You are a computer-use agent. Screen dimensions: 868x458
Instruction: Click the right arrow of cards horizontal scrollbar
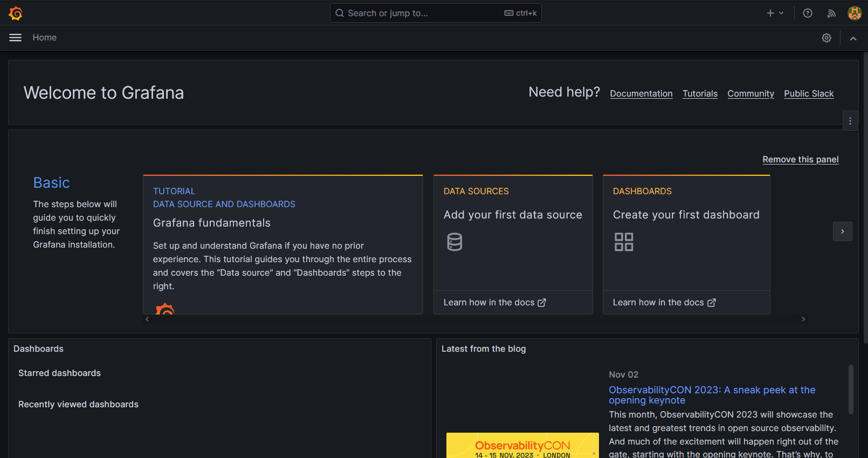pos(803,319)
